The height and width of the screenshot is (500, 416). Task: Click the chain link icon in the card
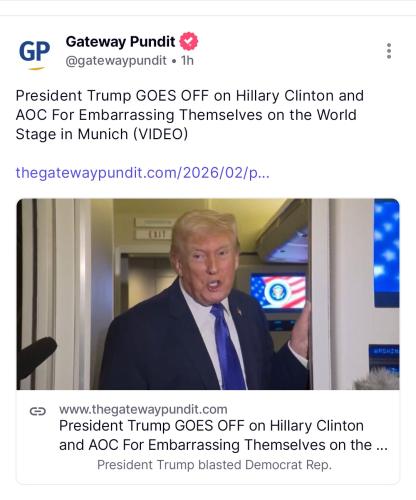pos(38,412)
